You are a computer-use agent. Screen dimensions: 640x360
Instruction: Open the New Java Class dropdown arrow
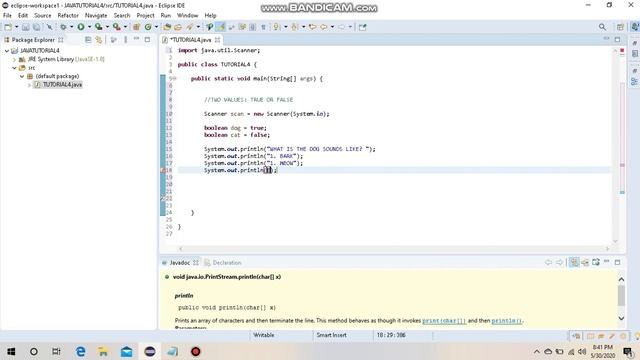(x=156, y=27)
